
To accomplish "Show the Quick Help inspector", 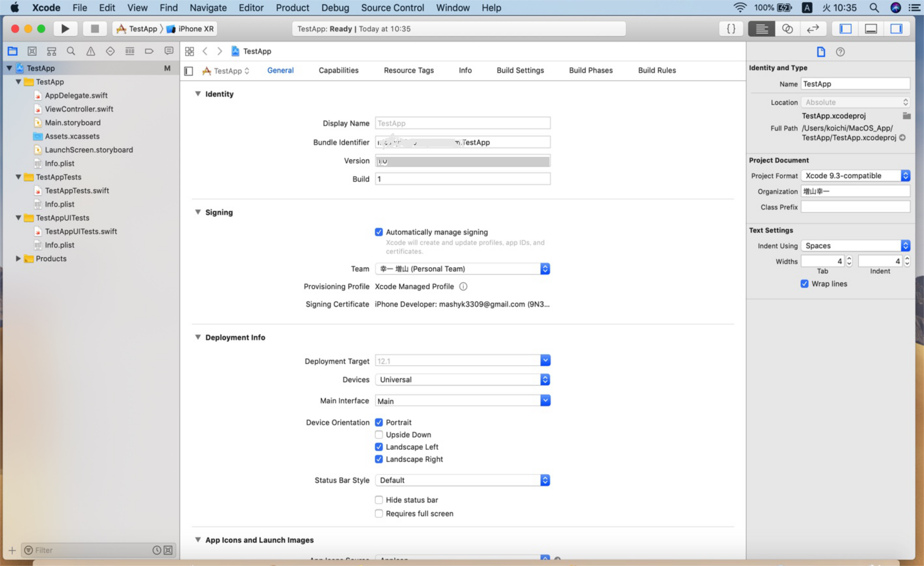I will (x=840, y=52).
